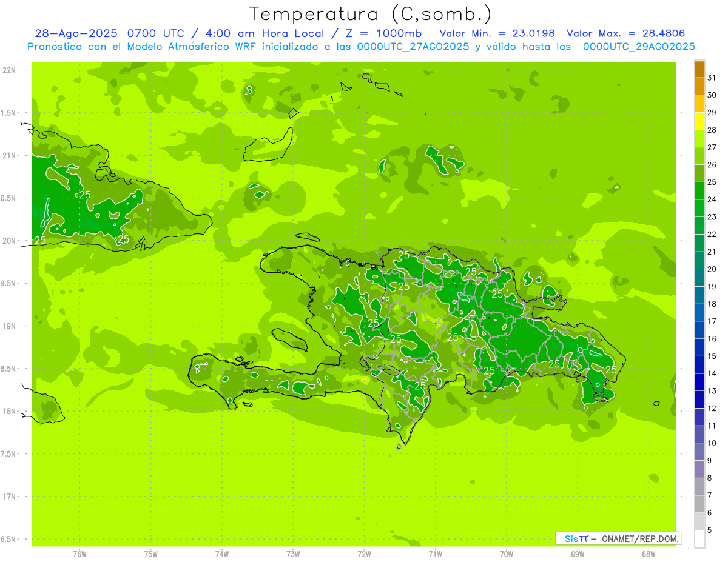This screenshot has height=562, width=728.
Task: Select the 'Z = 1000mb' level text
Action: coord(382,33)
